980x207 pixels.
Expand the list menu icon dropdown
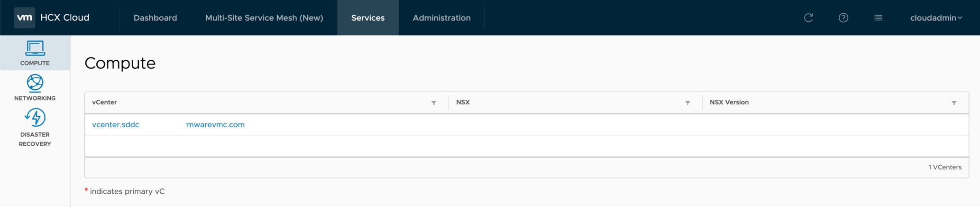881,18
